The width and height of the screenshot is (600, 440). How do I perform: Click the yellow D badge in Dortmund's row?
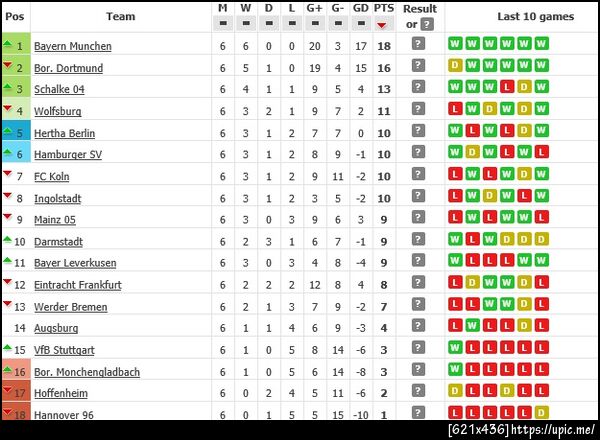tap(456, 67)
